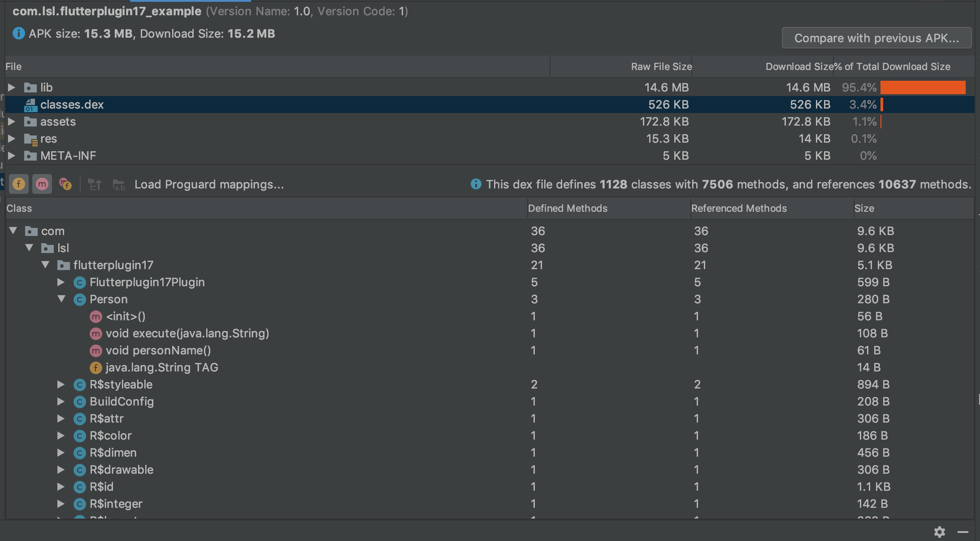The width and height of the screenshot is (980, 541).
Task: Open the settings gear at bottom
Action: pos(940,532)
